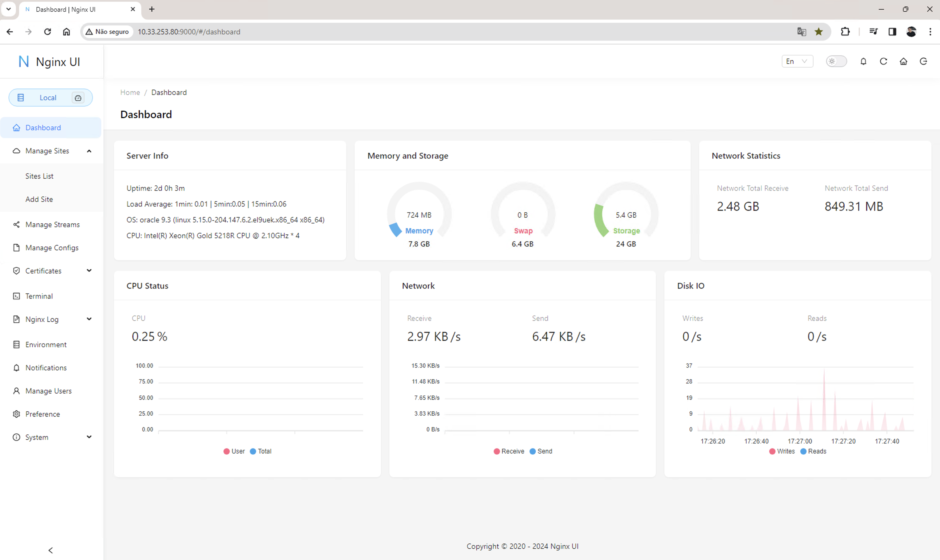Screen dimensions: 940x560
Task: Click the browser home button
Action: coord(66,32)
